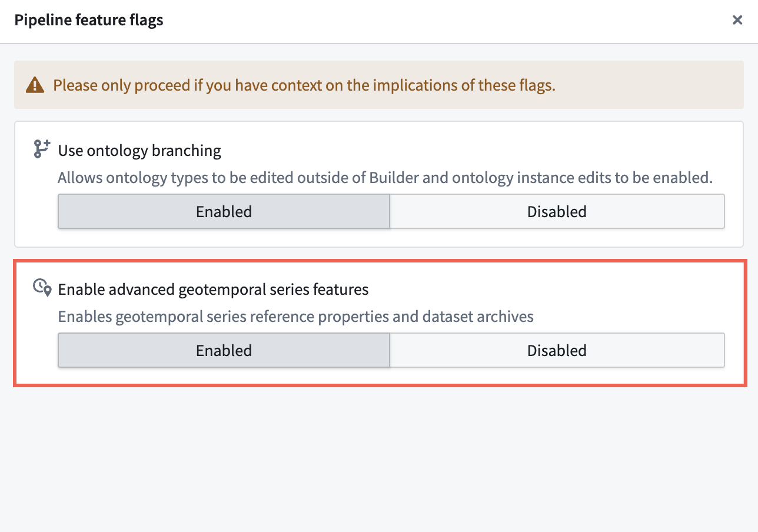Click the warning banner about flag implications

click(379, 85)
